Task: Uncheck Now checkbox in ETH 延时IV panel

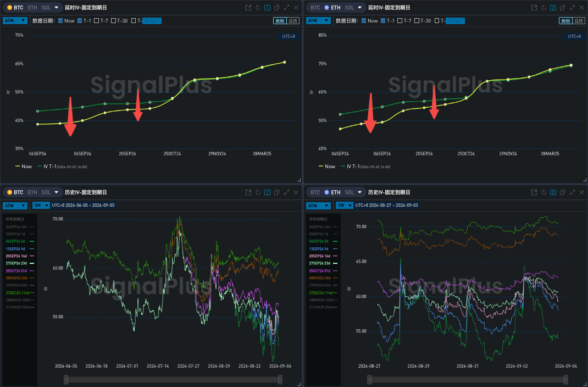Action: 364,21
